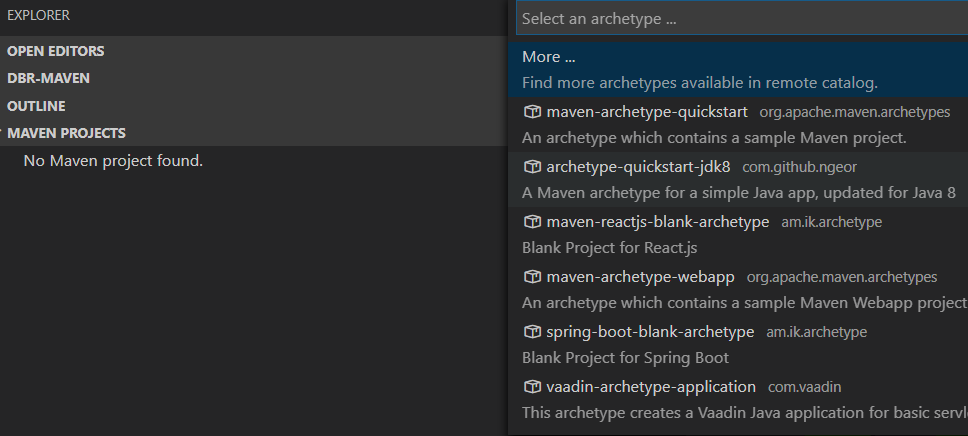The height and width of the screenshot is (436, 968).
Task: Click the spring-boot-blank-archetype package icon
Action: click(x=532, y=332)
